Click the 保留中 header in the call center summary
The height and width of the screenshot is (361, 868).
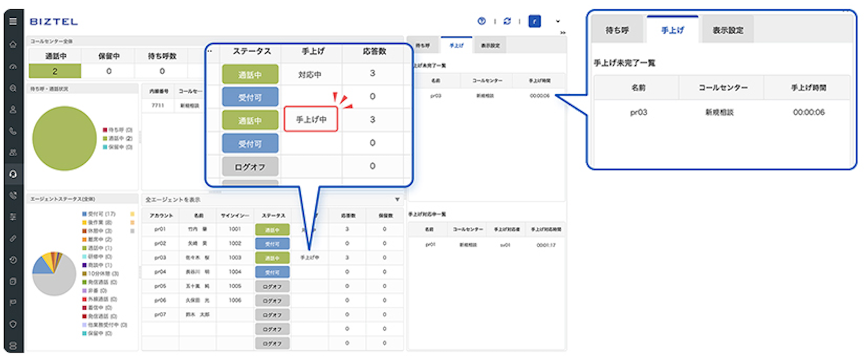click(109, 56)
